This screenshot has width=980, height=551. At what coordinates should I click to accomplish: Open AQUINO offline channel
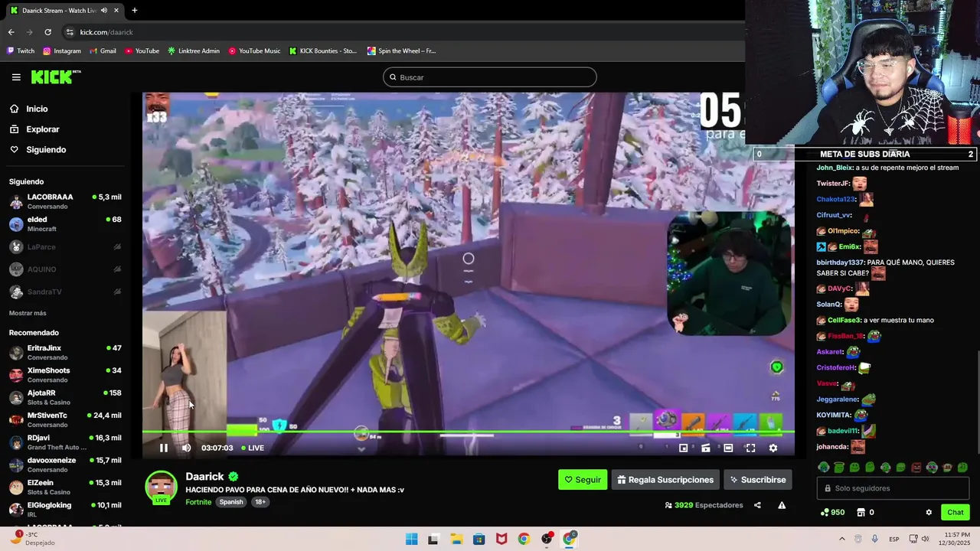click(65, 269)
